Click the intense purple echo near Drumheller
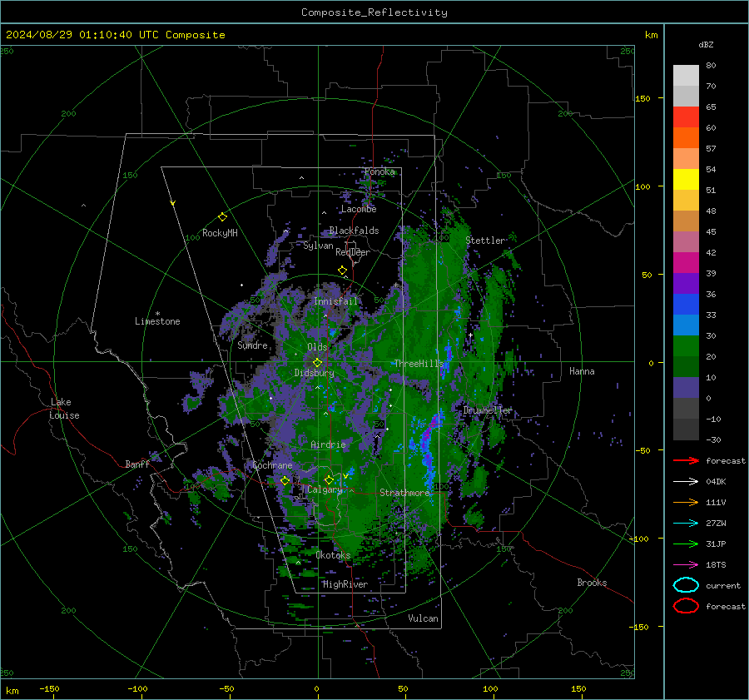The image size is (749, 700). coord(434,422)
